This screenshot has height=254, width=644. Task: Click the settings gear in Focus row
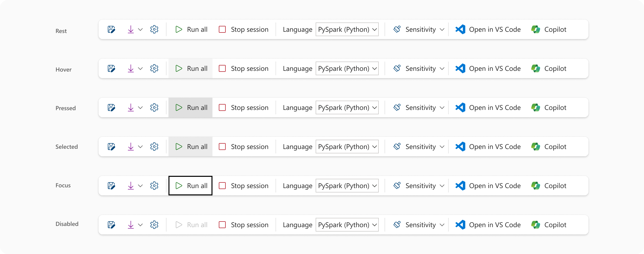pyautogui.click(x=154, y=186)
